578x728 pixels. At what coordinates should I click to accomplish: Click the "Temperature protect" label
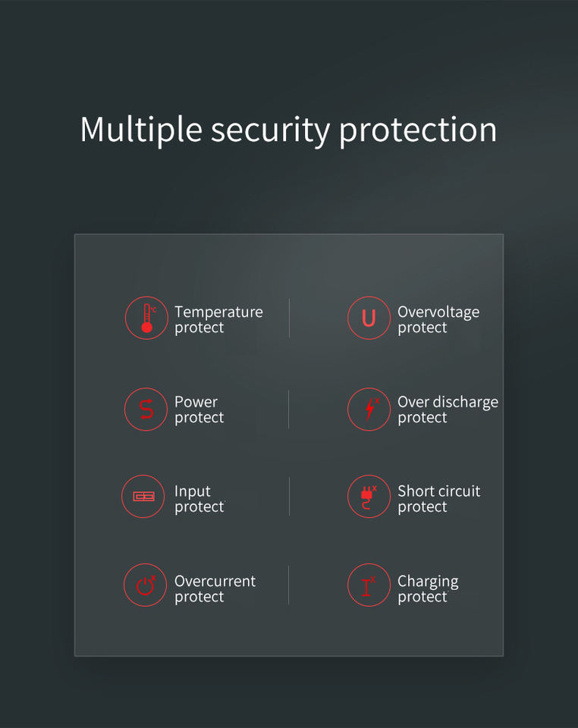tap(218, 319)
